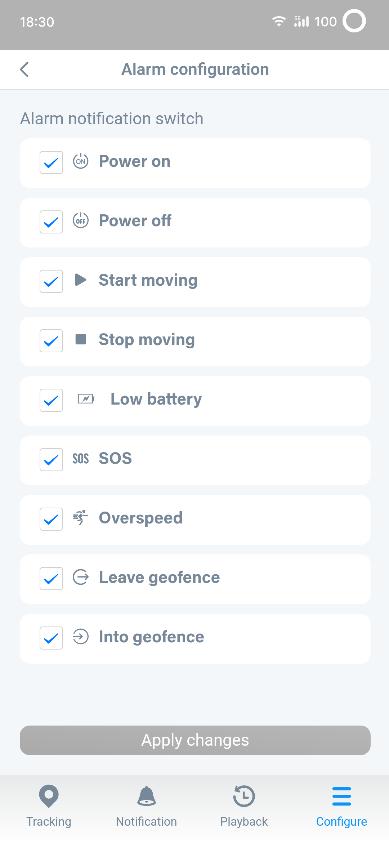Click the Power on circular icon

click(x=80, y=161)
